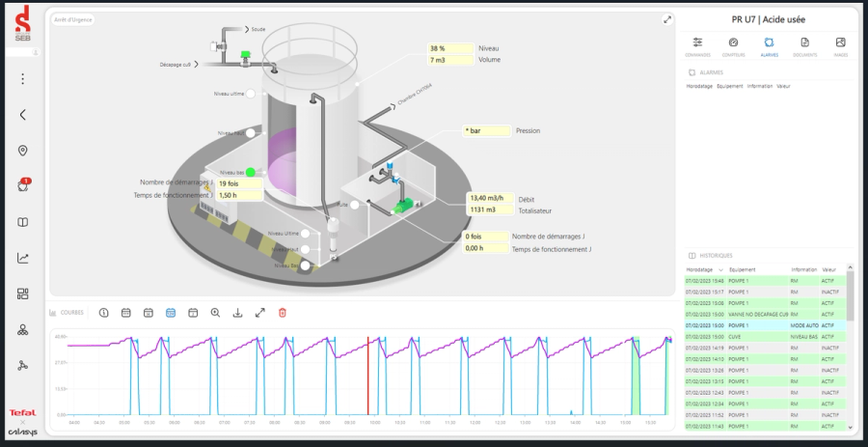The width and height of the screenshot is (868, 447).
Task: Download the curve data
Action: (237, 313)
